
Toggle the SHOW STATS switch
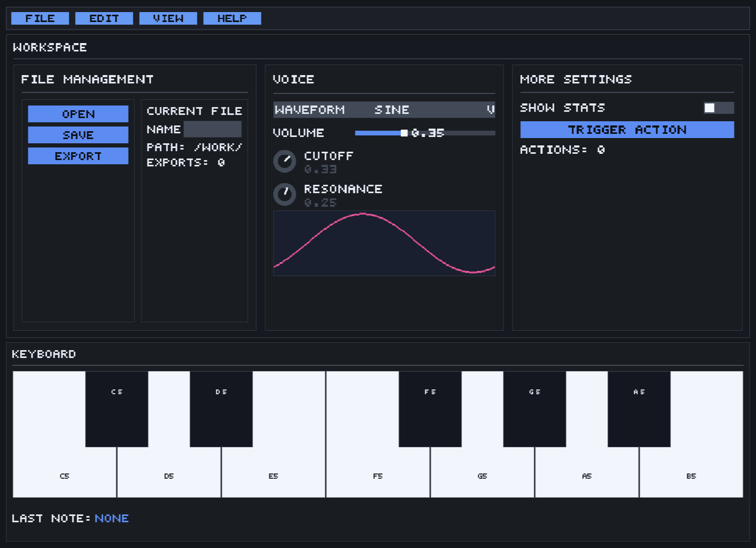(x=718, y=108)
